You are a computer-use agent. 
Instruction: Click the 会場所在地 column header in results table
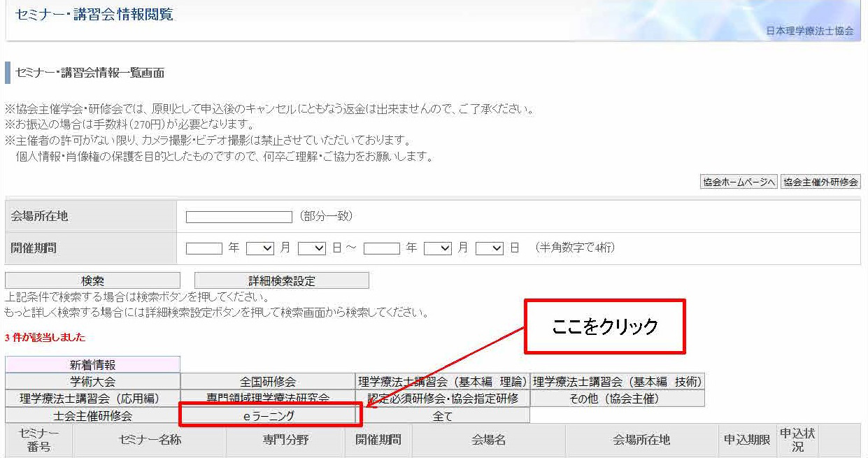[641, 440]
